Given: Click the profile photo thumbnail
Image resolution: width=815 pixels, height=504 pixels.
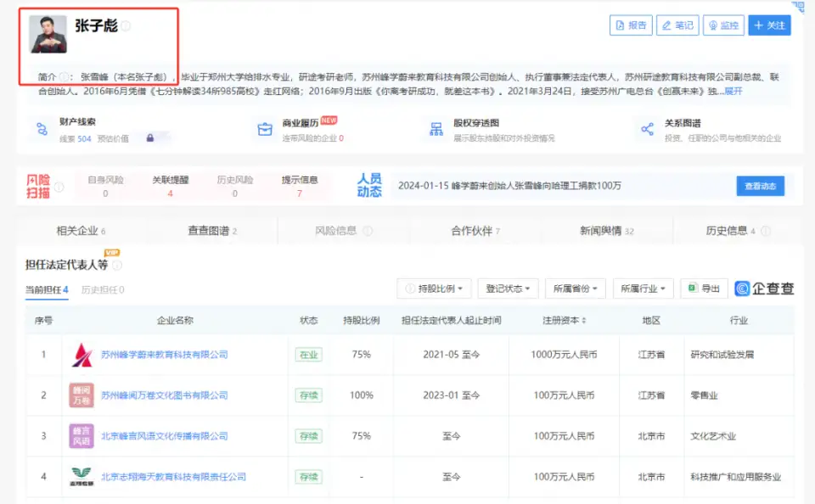Looking at the screenshot, I should click(48, 34).
